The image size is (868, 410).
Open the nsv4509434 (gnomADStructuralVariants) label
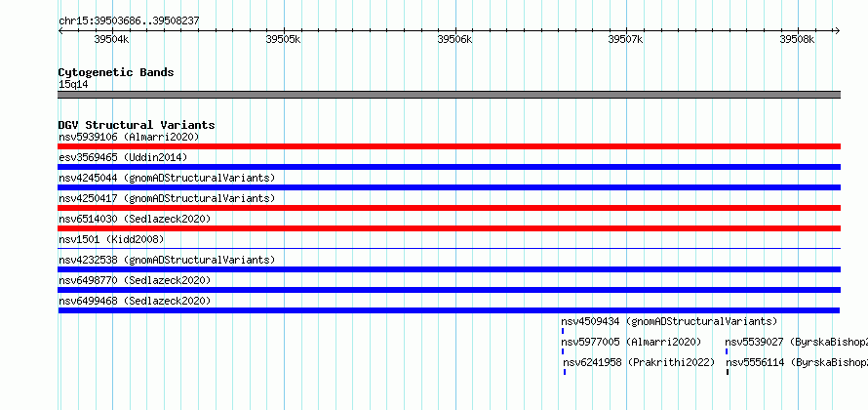pos(669,321)
